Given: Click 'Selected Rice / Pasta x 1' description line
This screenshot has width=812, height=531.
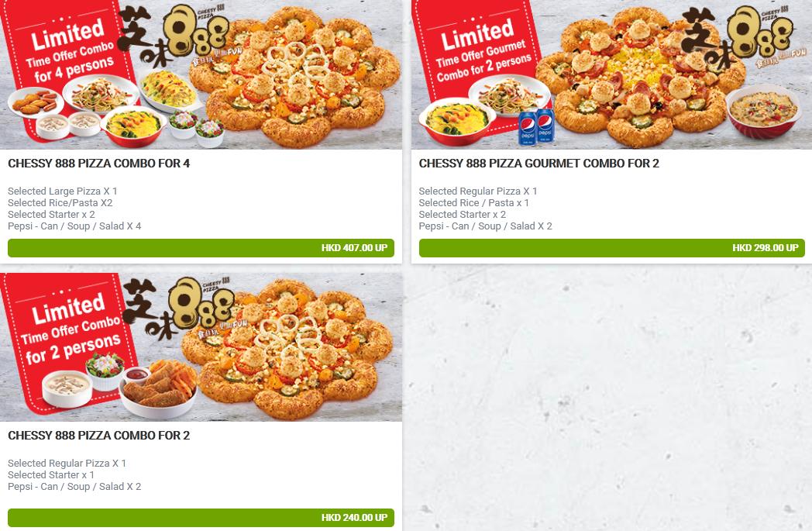Looking at the screenshot, I should point(474,202).
